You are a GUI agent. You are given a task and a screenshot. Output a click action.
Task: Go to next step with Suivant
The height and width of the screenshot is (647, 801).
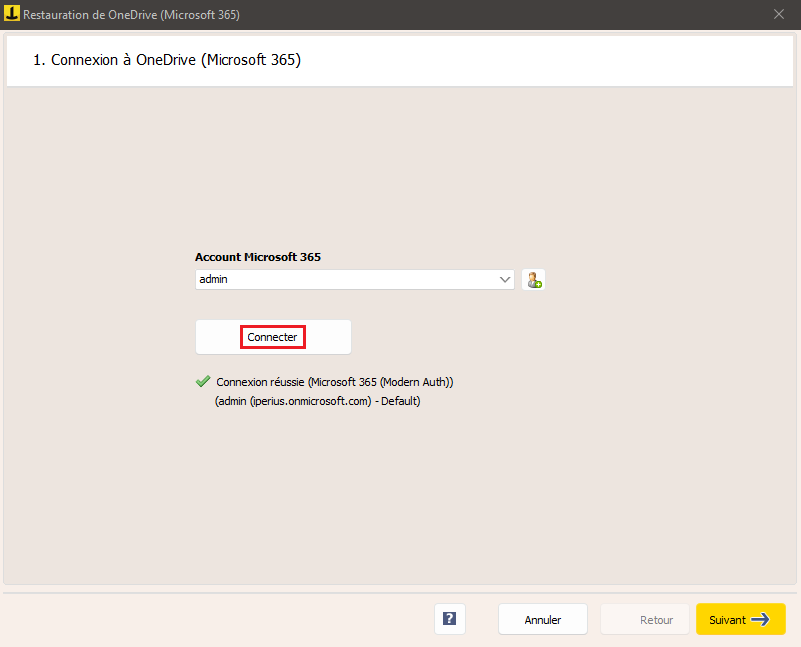coord(740,619)
